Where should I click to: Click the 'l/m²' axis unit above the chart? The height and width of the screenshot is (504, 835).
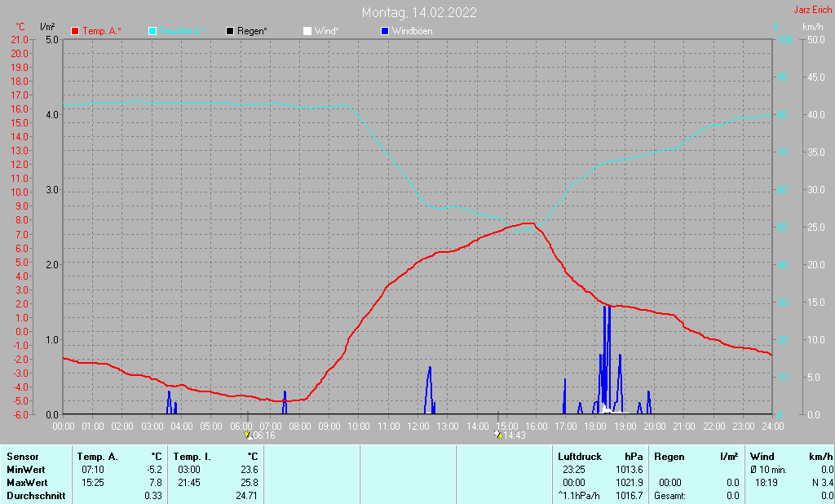(47, 27)
